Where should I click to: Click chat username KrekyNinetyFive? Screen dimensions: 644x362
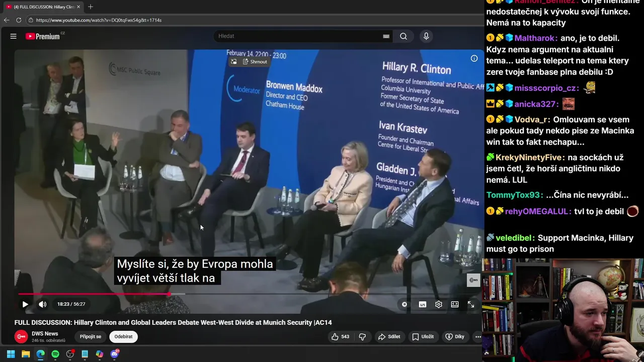(x=529, y=157)
